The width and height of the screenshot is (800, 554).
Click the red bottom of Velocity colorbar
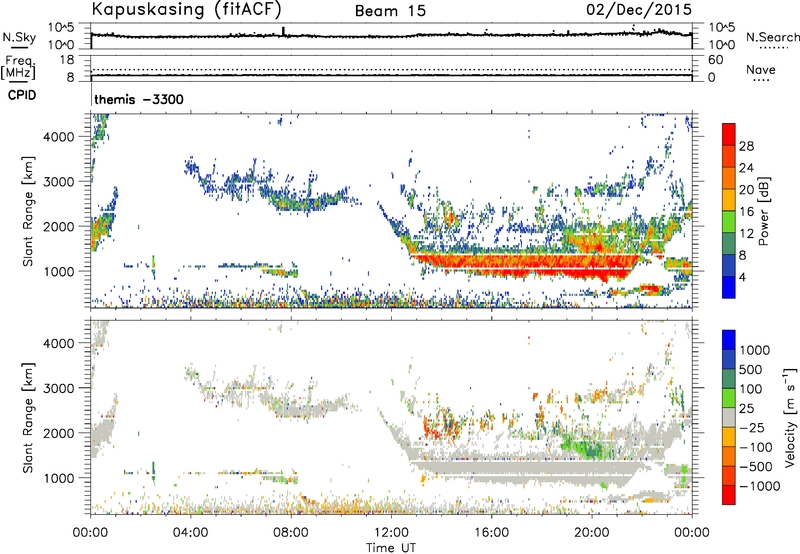pyautogui.click(x=729, y=495)
